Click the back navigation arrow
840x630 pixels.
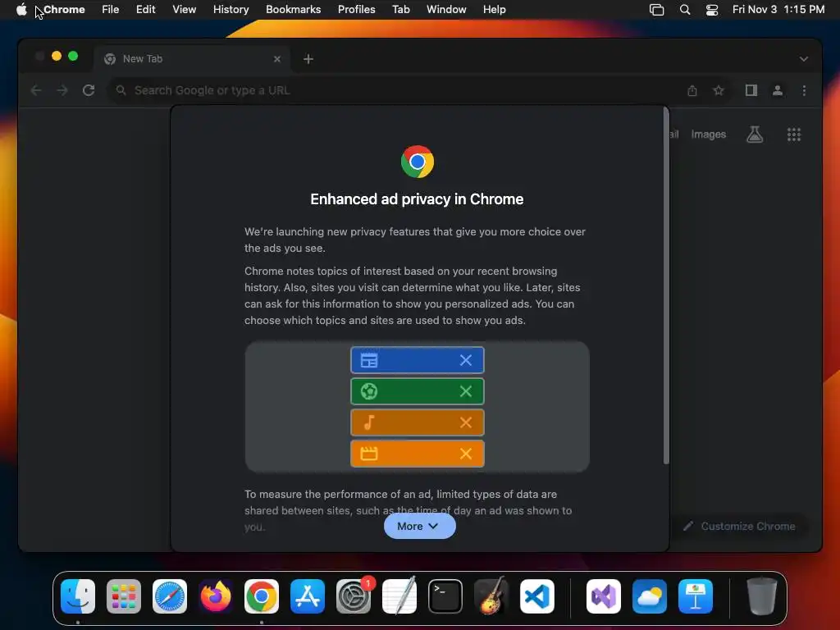click(x=36, y=90)
